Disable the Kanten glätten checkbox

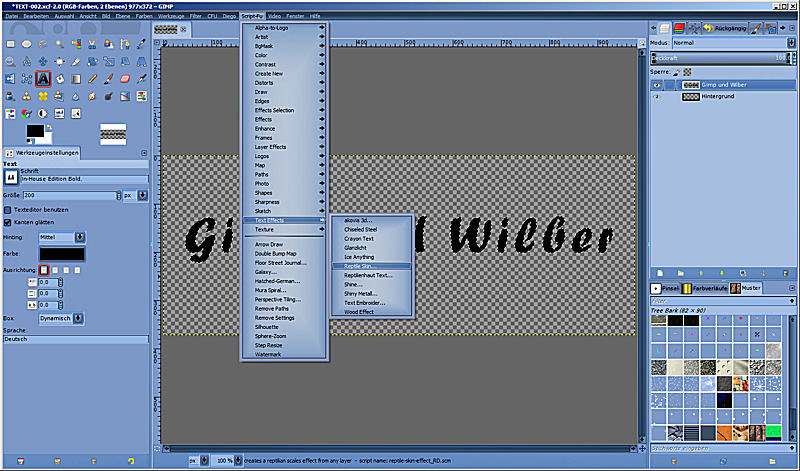pyautogui.click(x=8, y=222)
